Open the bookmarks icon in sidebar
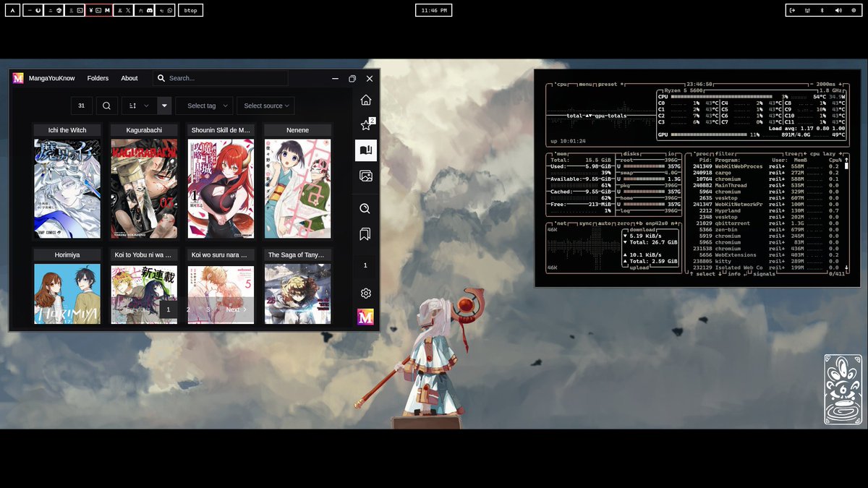This screenshot has height=488, width=868. 365,234
